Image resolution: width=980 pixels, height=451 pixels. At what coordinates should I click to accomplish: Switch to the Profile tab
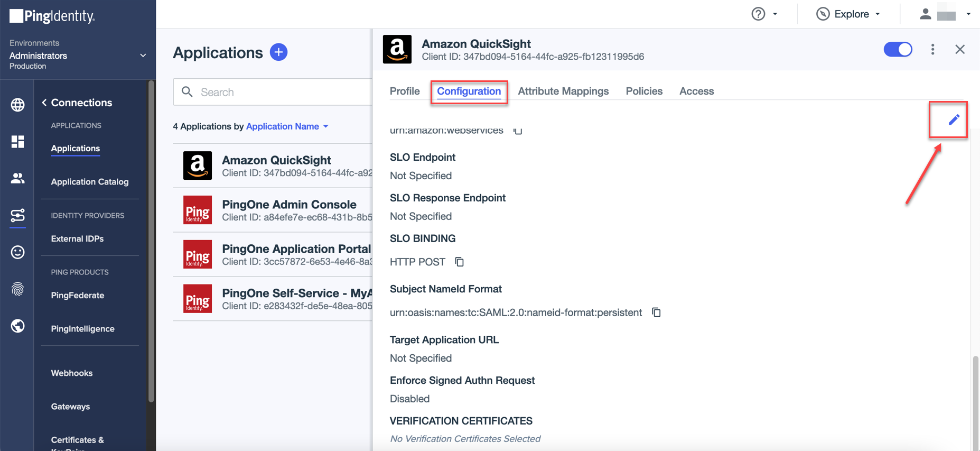coord(405,91)
